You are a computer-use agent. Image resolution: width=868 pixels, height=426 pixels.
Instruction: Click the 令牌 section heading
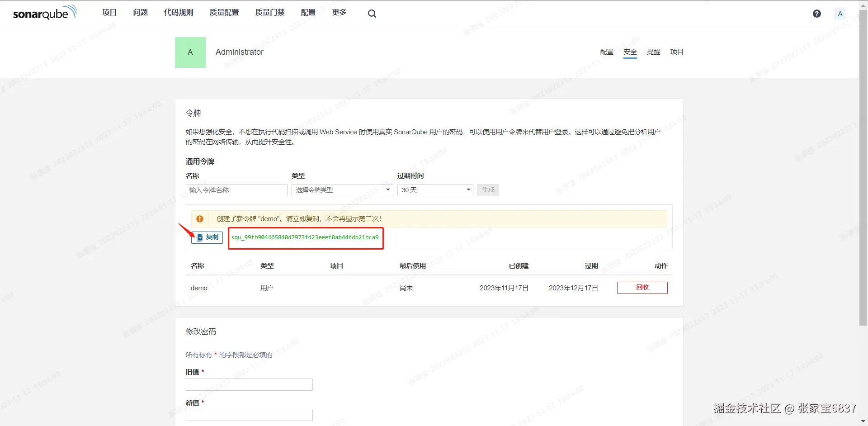(193, 113)
